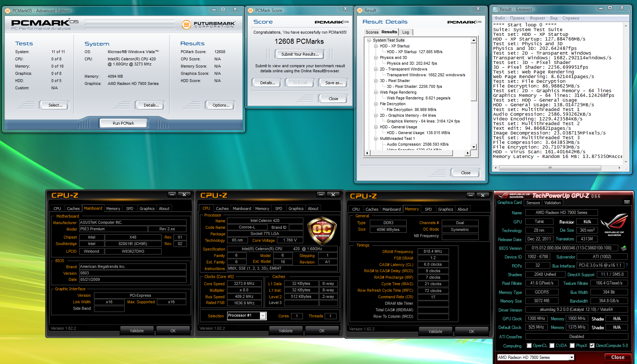Open the Правка menu in Notepad

517,18
